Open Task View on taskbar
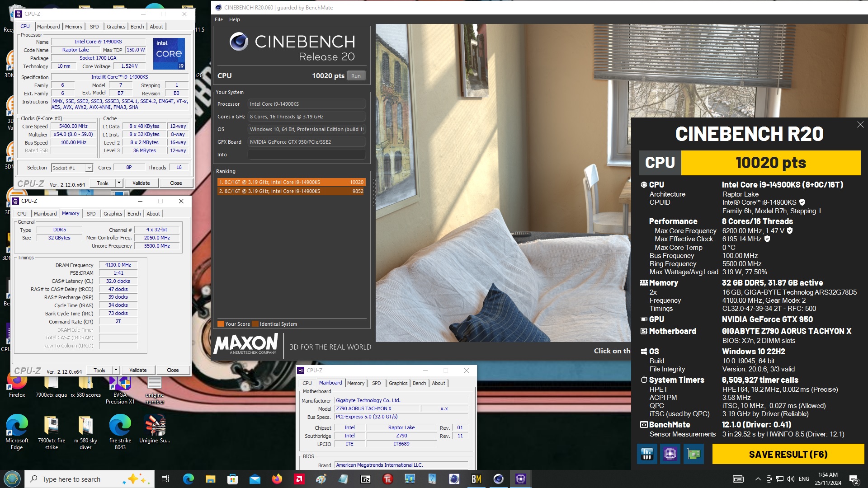 coord(165,479)
